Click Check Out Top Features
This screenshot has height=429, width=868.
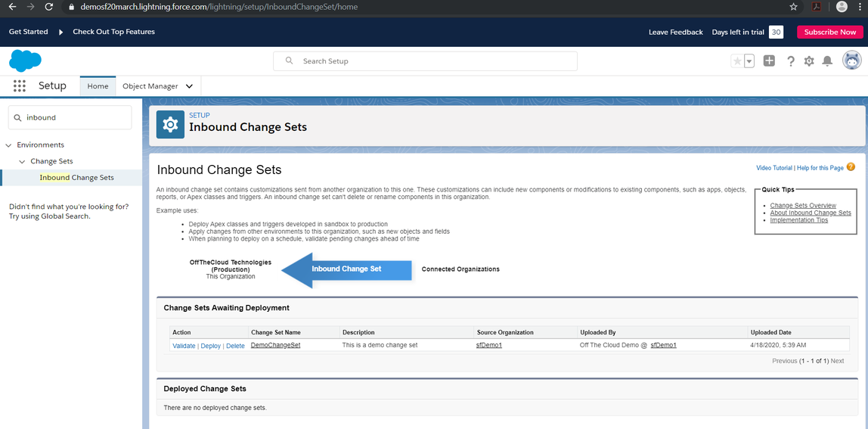114,32
